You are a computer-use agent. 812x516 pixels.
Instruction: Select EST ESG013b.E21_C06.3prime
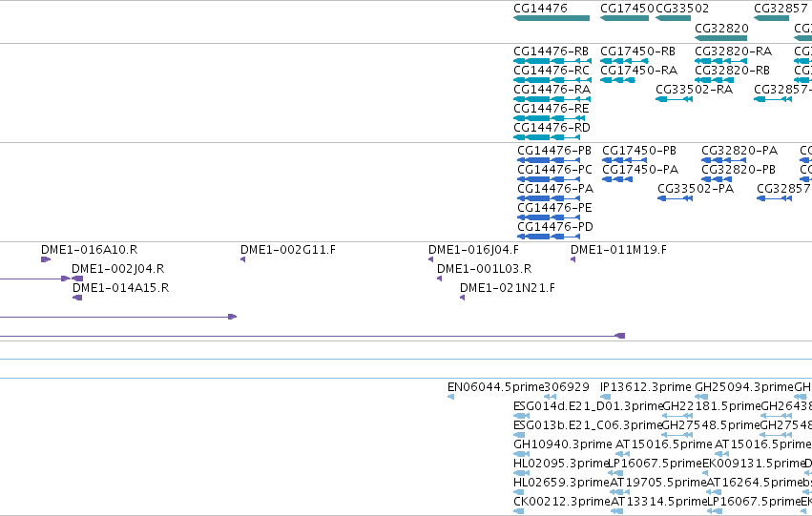pos(588,426)
